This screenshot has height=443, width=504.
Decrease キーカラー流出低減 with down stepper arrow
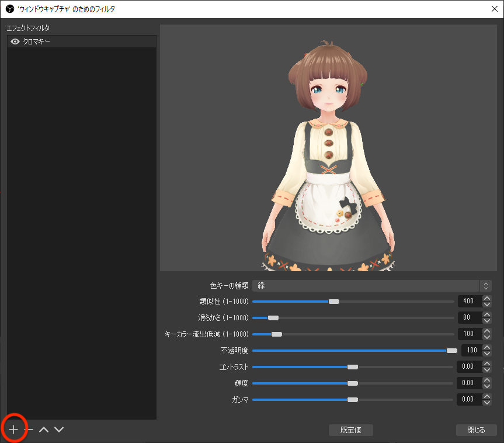coord(487,337)
